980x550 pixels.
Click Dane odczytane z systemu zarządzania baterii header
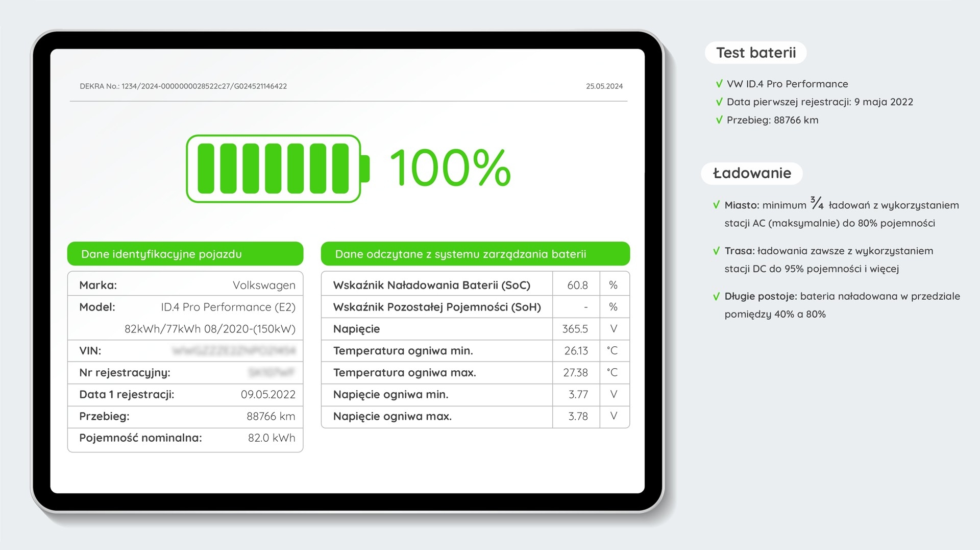pos(475,254)
